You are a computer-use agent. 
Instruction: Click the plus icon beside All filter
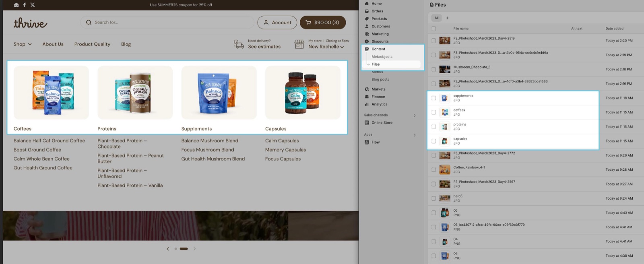(447, 18)
